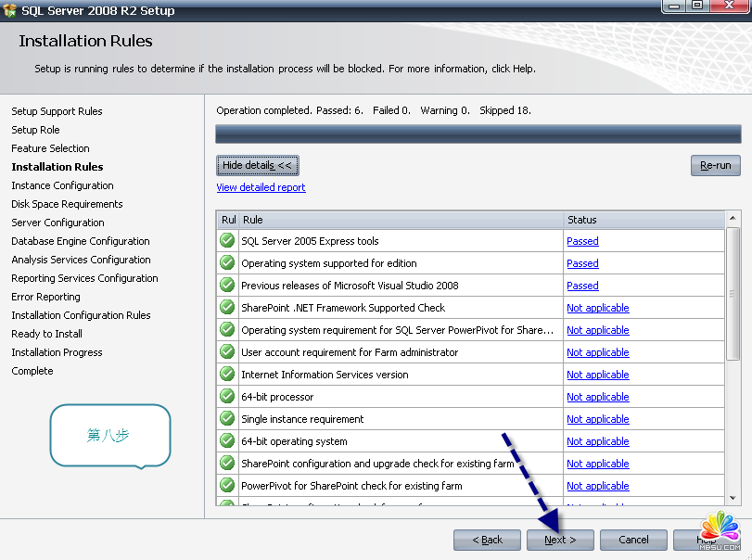Open Not applicable status for PowerPivot for SharePoint check

pos(597,486)
